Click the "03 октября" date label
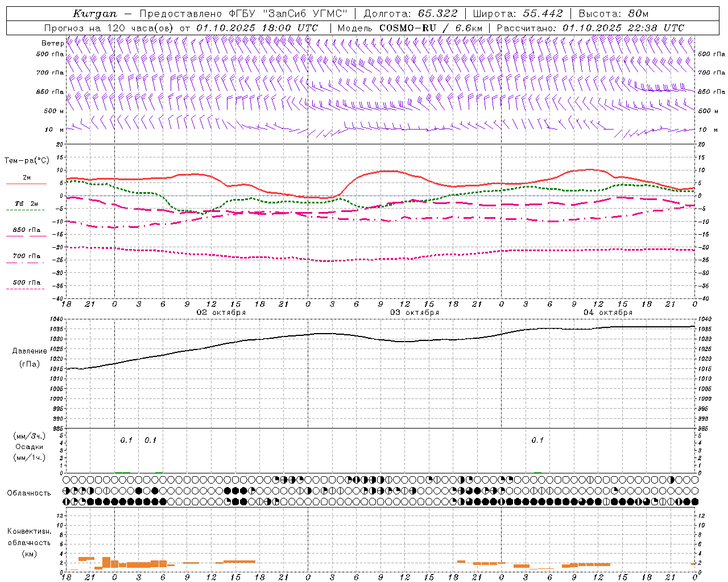Image resolution: width=728 pixels, height=582 pixels. tap(415, 313)
